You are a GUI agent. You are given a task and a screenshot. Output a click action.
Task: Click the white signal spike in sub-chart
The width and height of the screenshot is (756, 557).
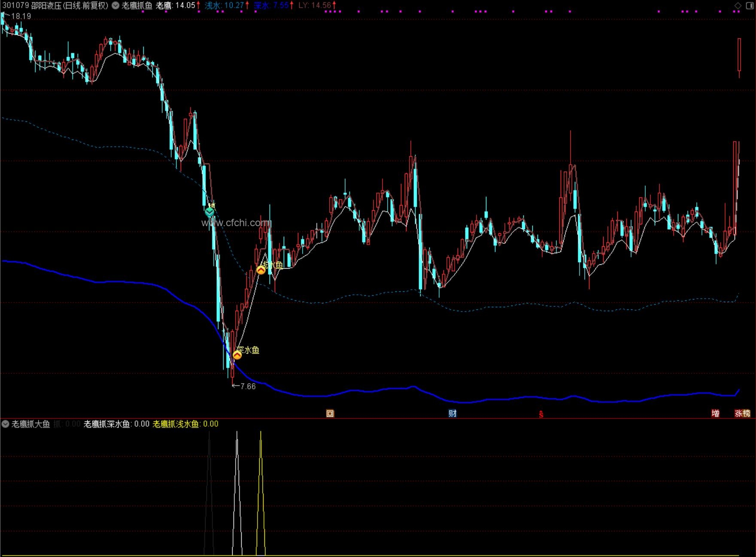(237, 493)
